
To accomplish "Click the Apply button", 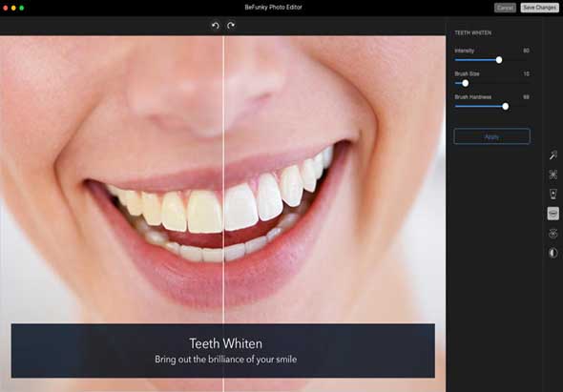I will point(491,136).
